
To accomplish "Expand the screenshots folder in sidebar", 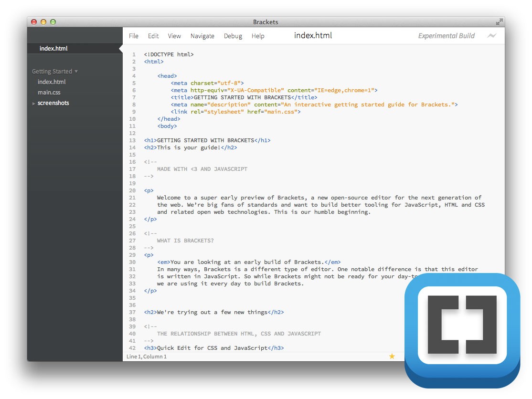I will pyautogui.click(x=53, y=103).
